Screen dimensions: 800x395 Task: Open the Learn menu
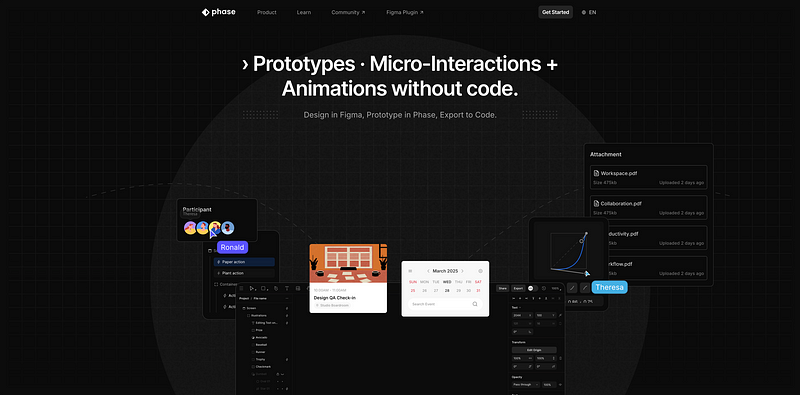[x=304, y=12]
